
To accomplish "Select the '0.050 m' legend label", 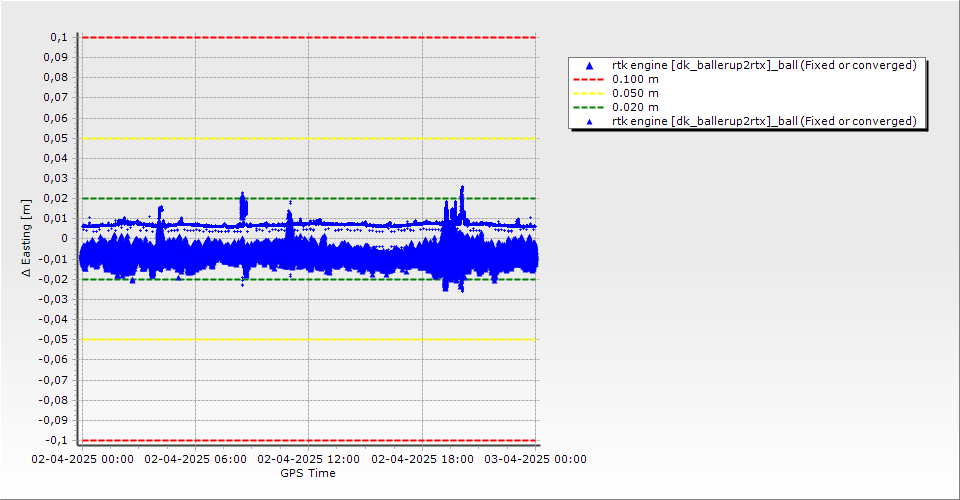I will pyautogui.click(x=636, y=94).
